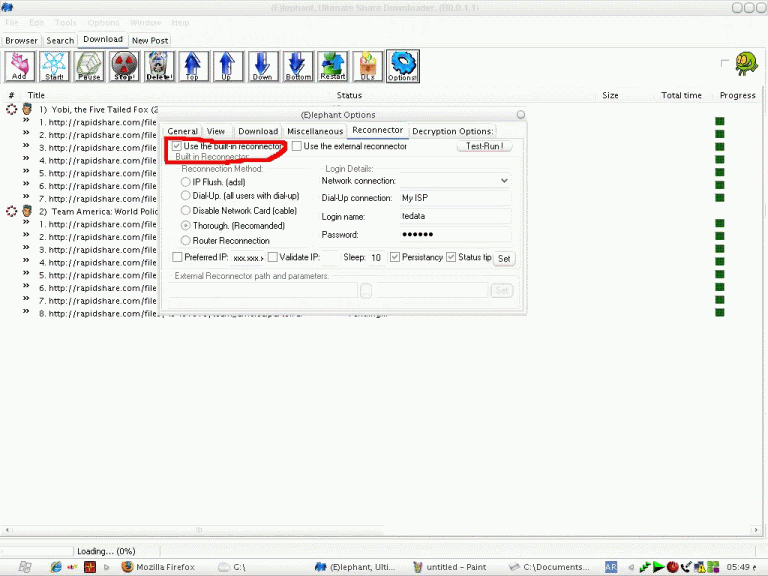768x576 pixels.
Task: Move item to Top with arrow icon
Action: pyautogui.click(x=193, y=66)
